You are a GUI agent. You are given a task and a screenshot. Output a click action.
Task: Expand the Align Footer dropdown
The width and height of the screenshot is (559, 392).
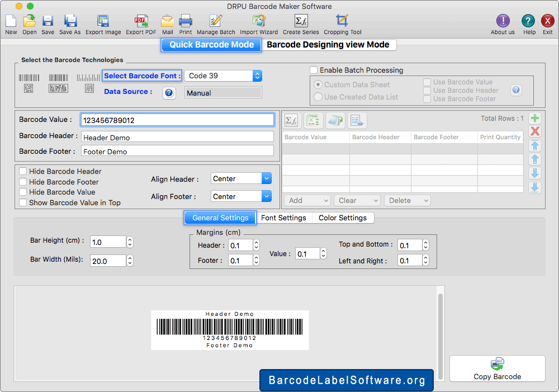[x=266, y=196]
